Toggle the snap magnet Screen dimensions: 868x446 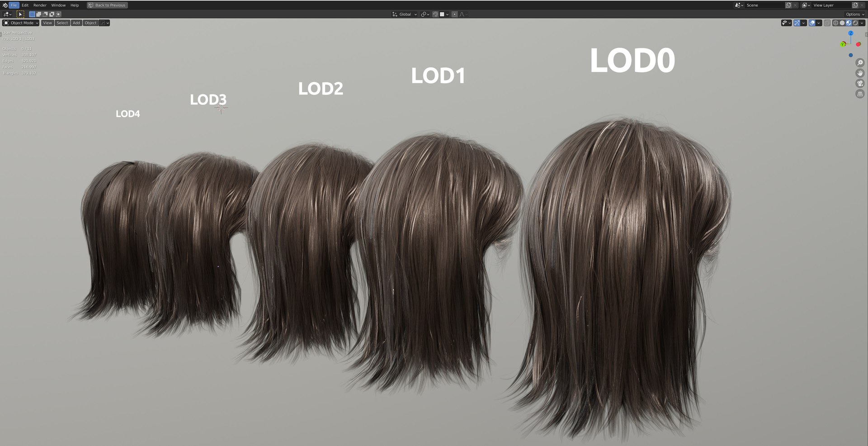(x=435, y=14)
